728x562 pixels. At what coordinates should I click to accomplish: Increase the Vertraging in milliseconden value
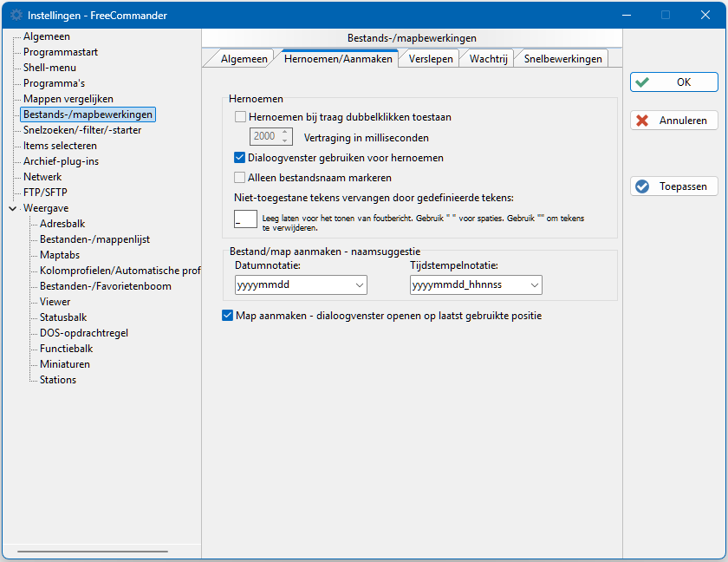tap(285, 133)
